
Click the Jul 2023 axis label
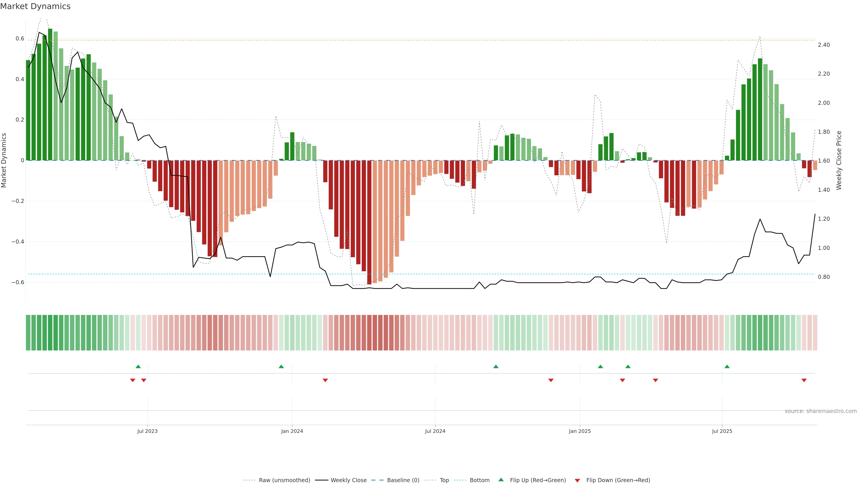147,431
